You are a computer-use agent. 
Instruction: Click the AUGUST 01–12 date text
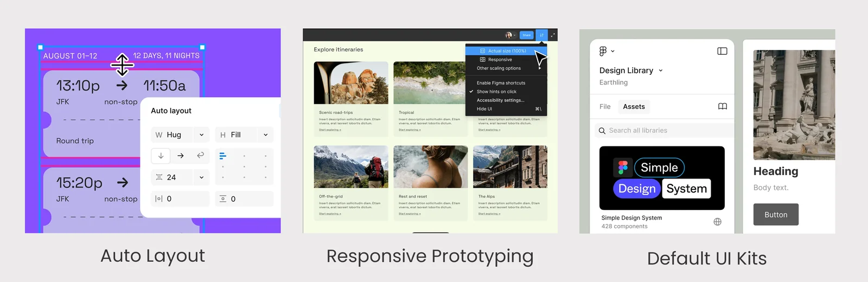click(70, 56)
